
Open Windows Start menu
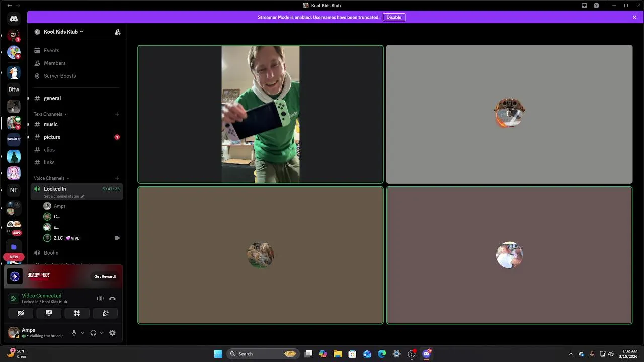[218, 354]
